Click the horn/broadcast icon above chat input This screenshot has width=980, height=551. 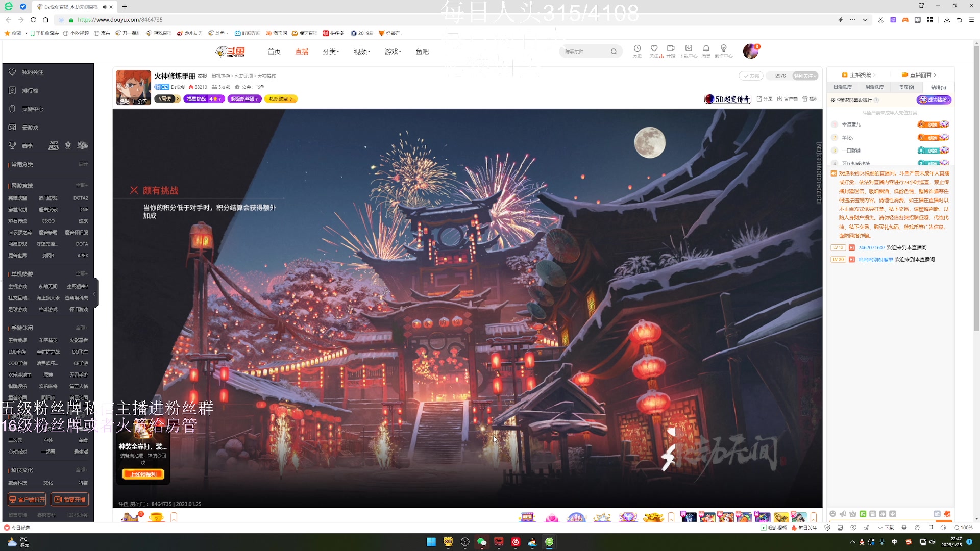[843, 514]
